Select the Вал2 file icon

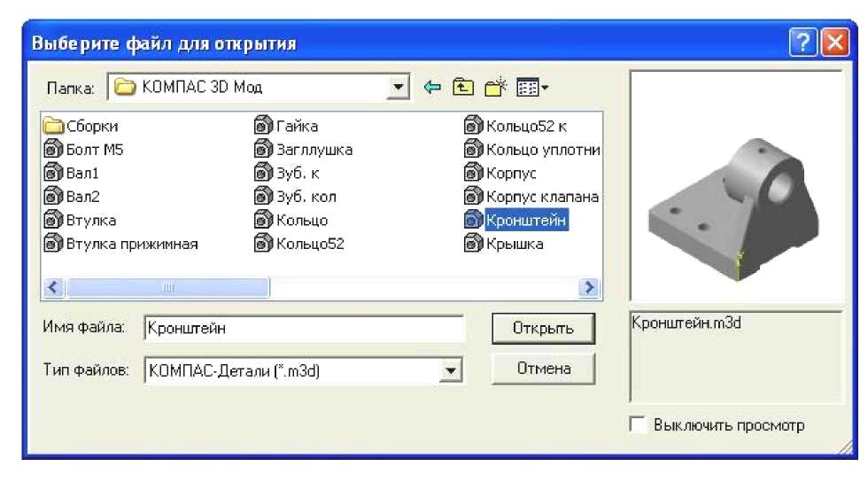[54, 197]
